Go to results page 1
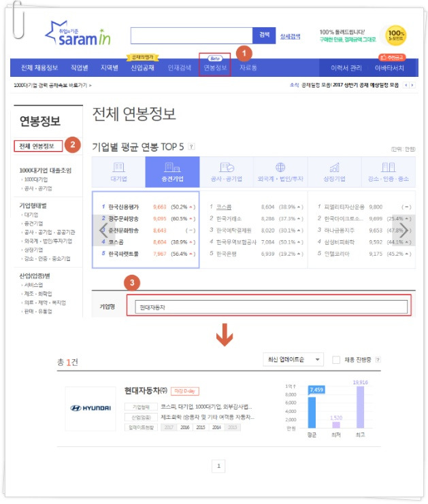 click(218, 466)
